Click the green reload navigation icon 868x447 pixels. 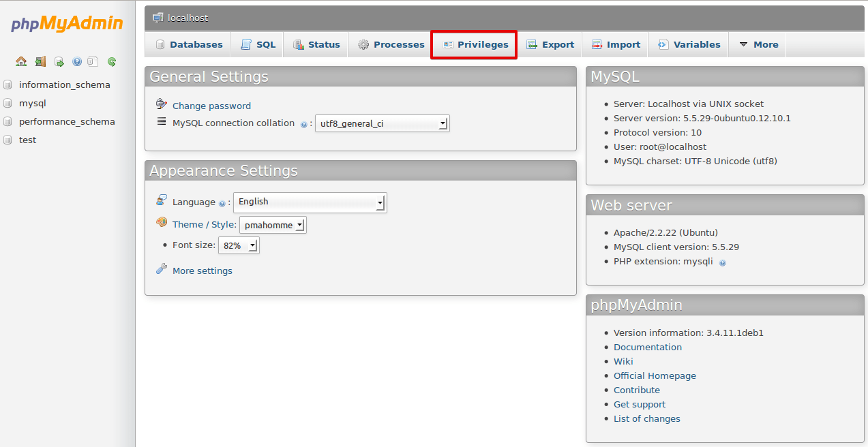111,62
